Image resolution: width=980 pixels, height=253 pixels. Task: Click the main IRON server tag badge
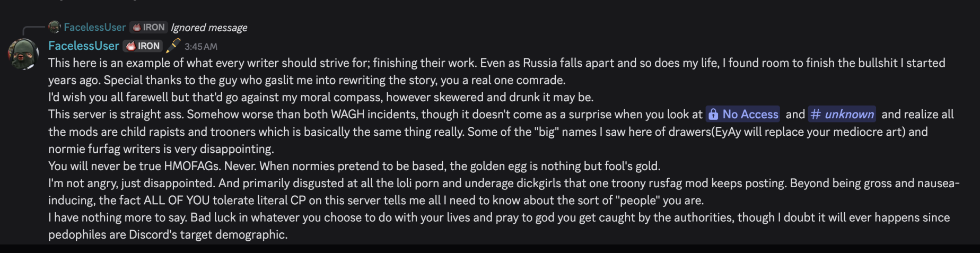coord(143,46)
